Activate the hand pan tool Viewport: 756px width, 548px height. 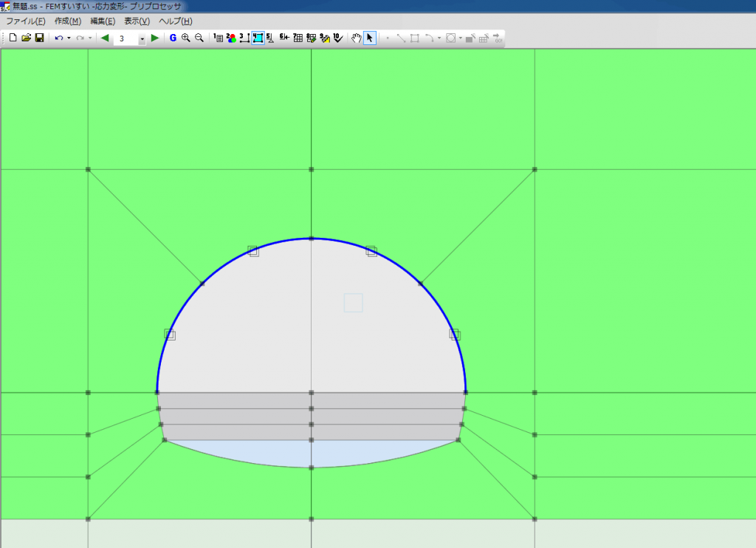pyautogui.click(x=357, y=38)
